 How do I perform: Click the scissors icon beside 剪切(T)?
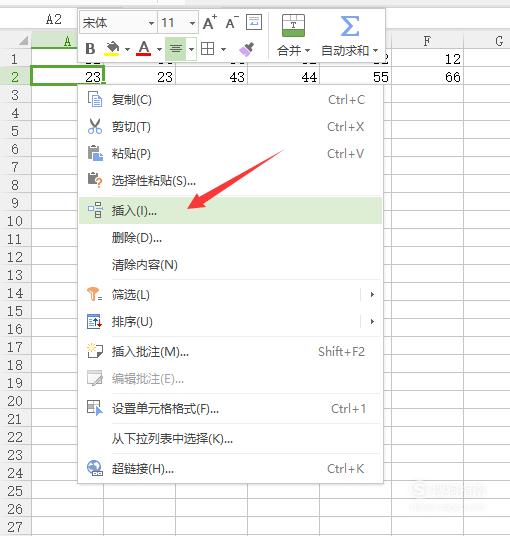tap(95, 126)
